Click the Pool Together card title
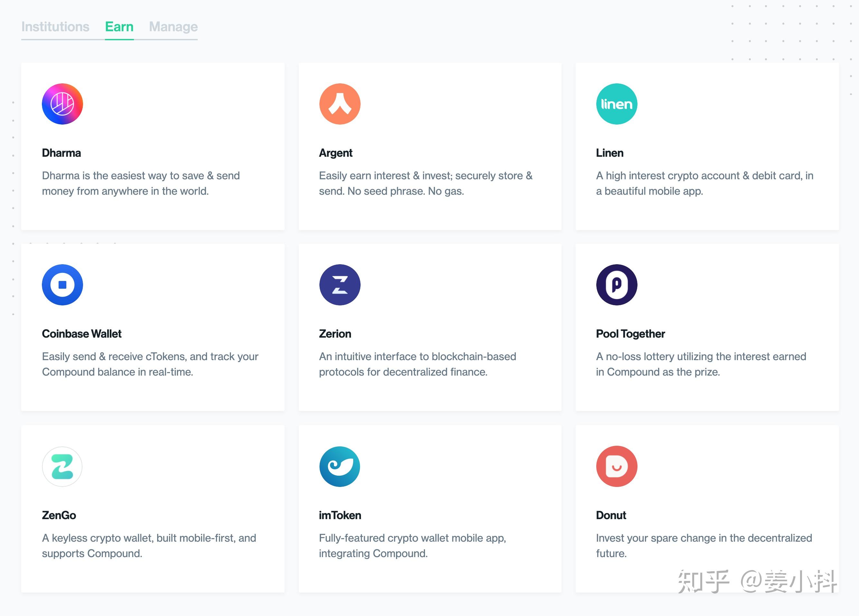Viewport: 859px width, 616px height. pyautogui.click(x=630, y=334)
